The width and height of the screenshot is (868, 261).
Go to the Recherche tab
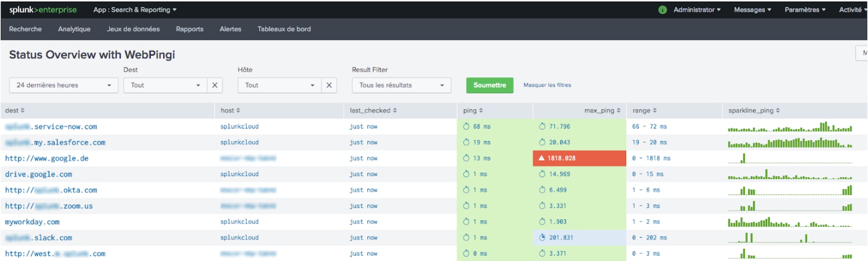pyautogui.click(x=25, y=29)
